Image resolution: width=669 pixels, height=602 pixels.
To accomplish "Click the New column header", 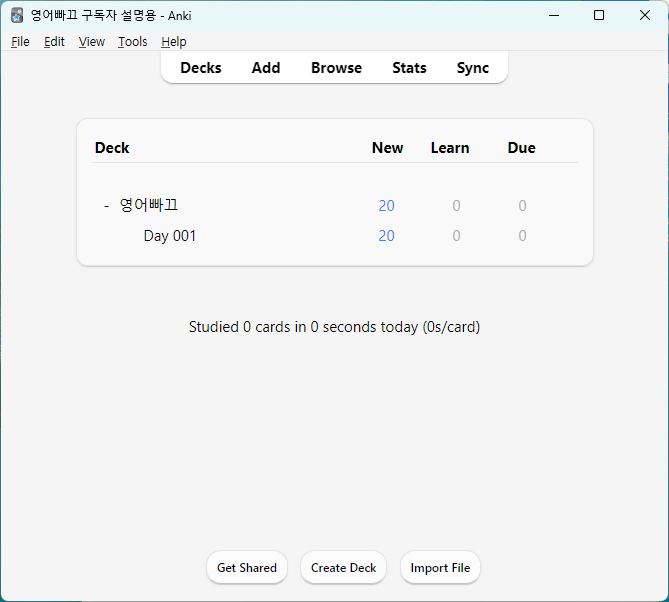I will coord(387,148).
